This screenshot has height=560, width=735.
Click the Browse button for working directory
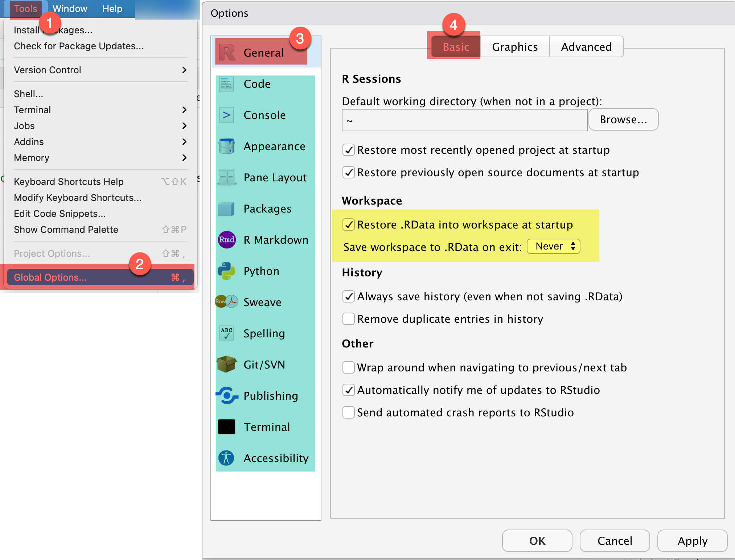[623, 119]
